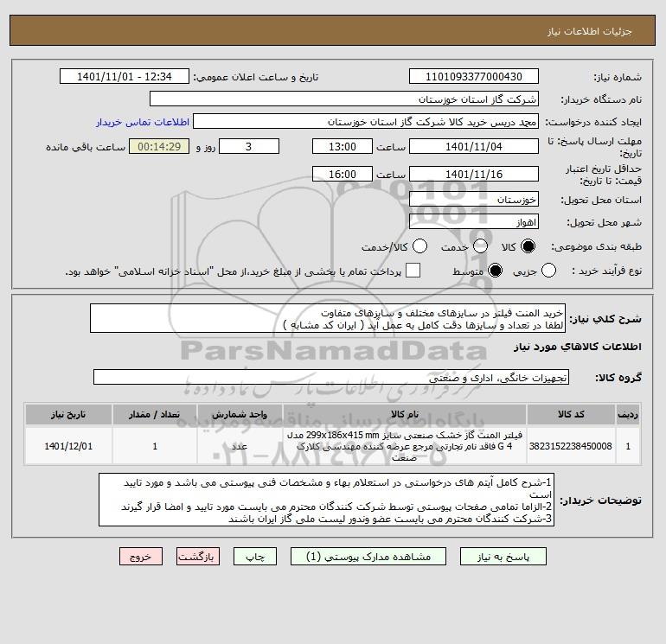Click the product name cell فیلتر المنت گاز

pyautogui.click(x=405, y=446)
